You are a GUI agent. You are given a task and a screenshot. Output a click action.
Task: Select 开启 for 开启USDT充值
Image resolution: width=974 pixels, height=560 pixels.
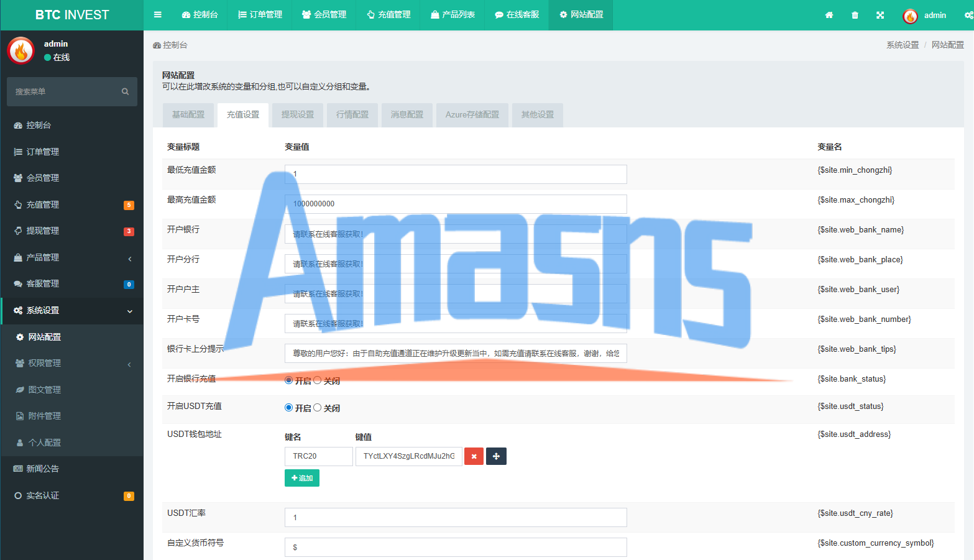[x=288, y=408]
